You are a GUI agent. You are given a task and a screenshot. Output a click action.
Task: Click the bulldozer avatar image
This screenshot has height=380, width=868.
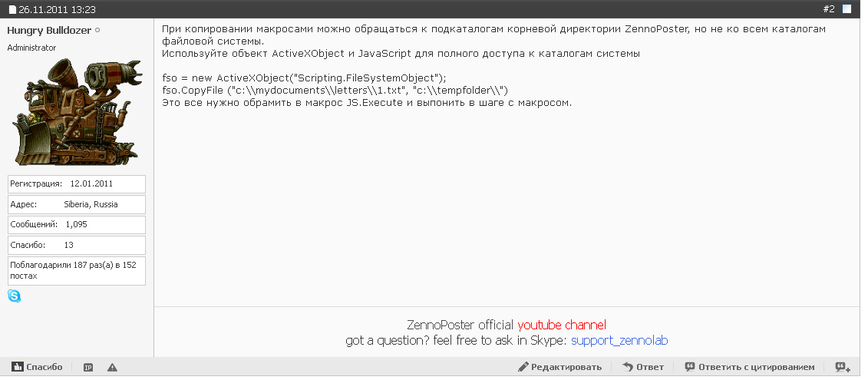pos(75,114)
